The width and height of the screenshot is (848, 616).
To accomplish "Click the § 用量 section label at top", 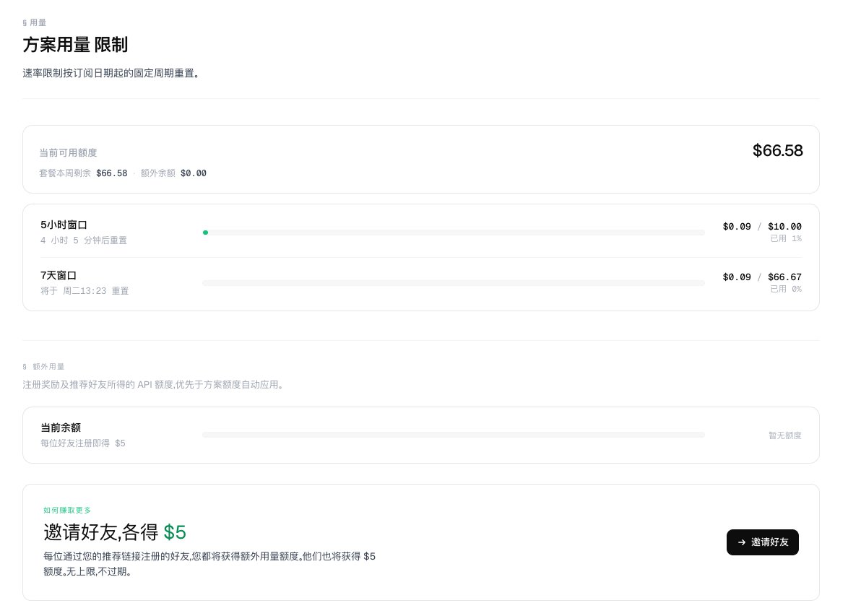I will coord(34,22).
